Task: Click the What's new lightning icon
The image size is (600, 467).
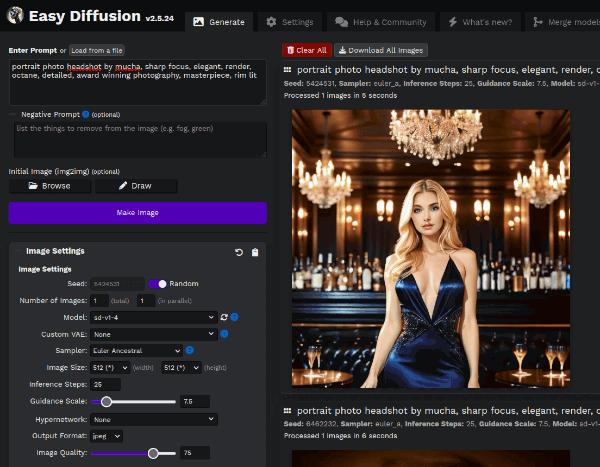Action: [453, 22]
